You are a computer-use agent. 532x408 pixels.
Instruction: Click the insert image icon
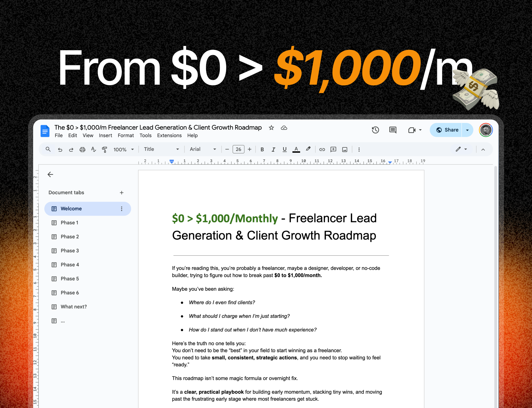[x=345, y=149]
